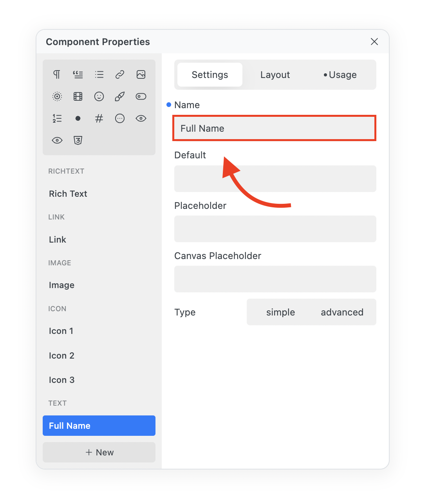Pick the image property icon
Viewport: 430px width, 504px height.
point(141,74)
